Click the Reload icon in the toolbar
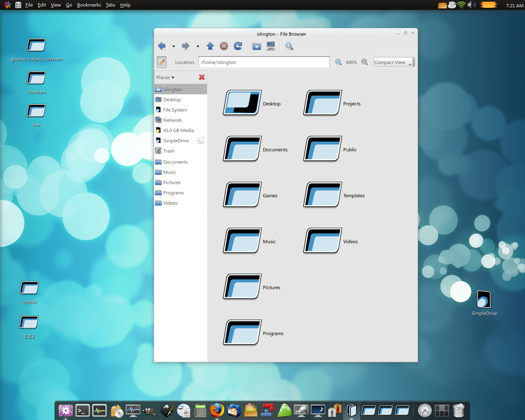Viewport: 525px width, 420px height. coord(238,46)
